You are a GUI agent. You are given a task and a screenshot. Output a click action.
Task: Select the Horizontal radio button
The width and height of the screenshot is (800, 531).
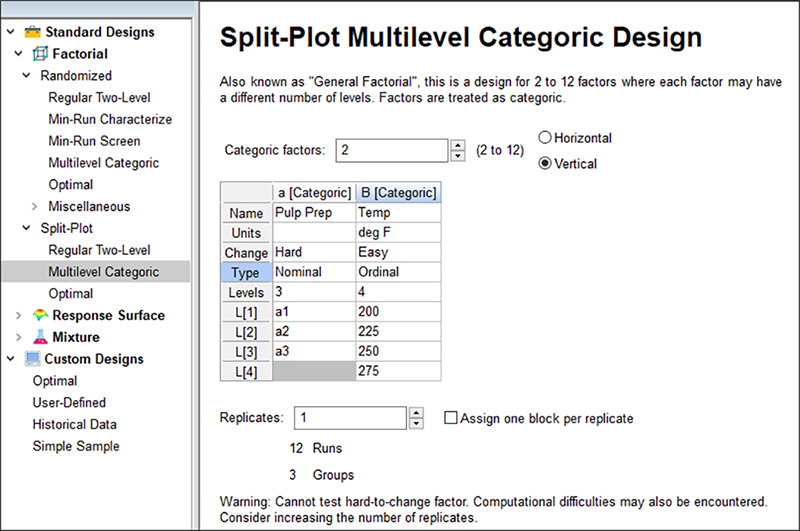[546, 138]
